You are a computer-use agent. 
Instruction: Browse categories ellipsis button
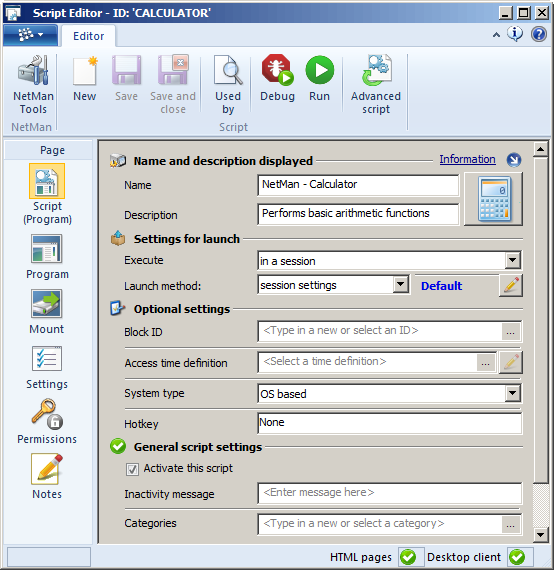[x=510, y=525]
